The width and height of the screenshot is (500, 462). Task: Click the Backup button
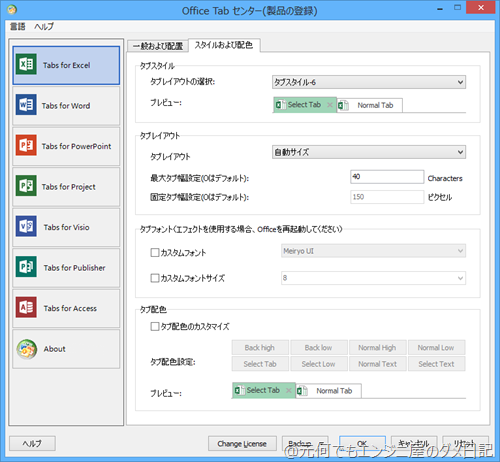(305, 443)
